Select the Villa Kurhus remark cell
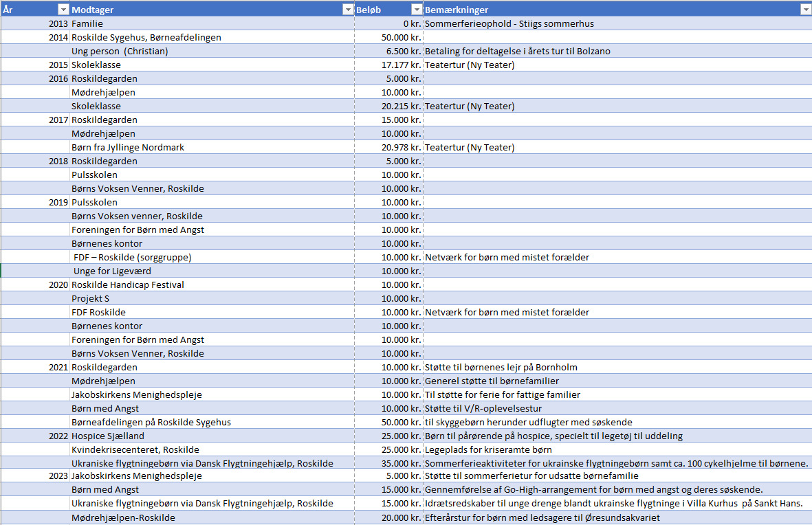The height and width of the screenshot is (525, 812). pos(617,503)
